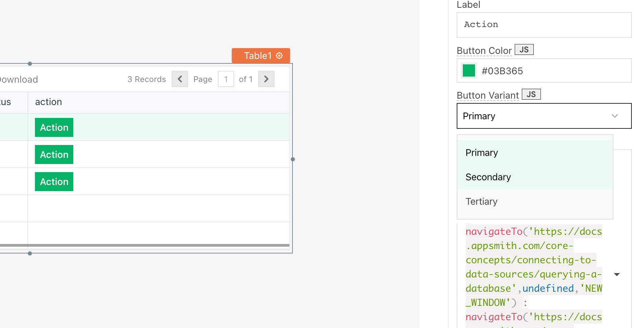644x328 pixels.
Task: Click the Label text input field
Action: pos(544,25)
